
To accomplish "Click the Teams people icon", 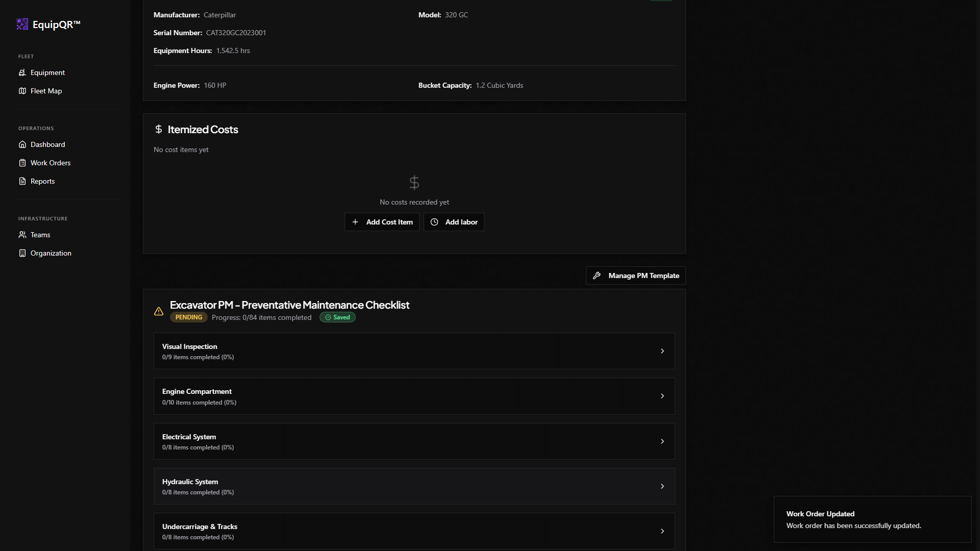I will (x=22, y=235).
